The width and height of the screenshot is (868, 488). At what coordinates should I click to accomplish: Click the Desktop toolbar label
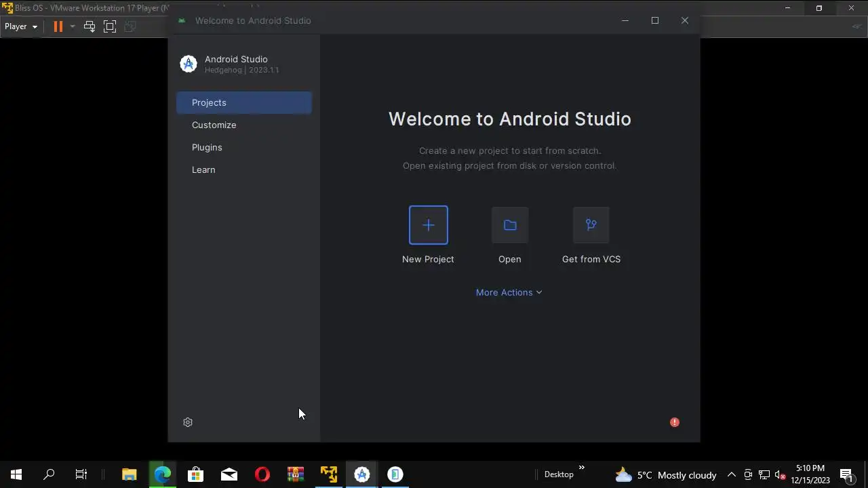click(559, 474)
